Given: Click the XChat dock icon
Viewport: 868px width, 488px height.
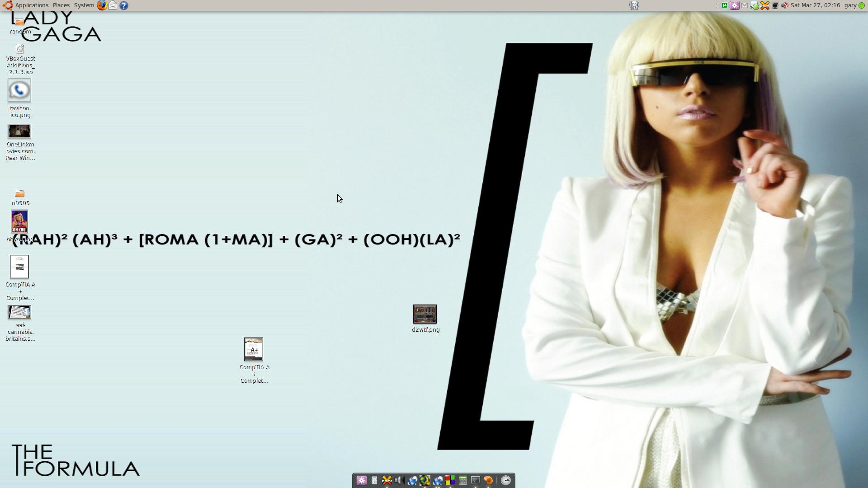Looking at the screenshot, I should click(387, 480).
